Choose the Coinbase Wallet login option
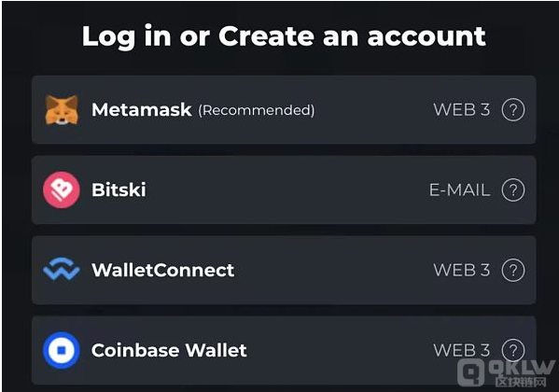The image size is (559, 392). 284,350
